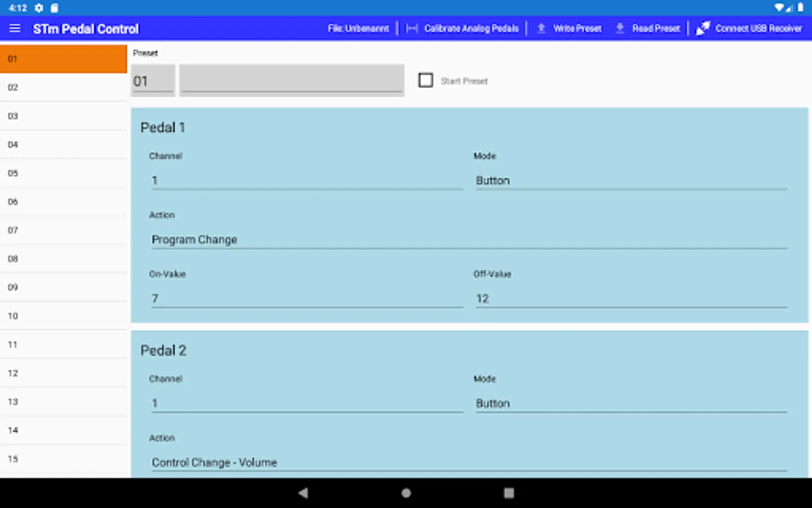This screenshot has width=812, height=508.
Task: Open Pedal 2 Mode dropdown
Action: [x=631, y=404]
